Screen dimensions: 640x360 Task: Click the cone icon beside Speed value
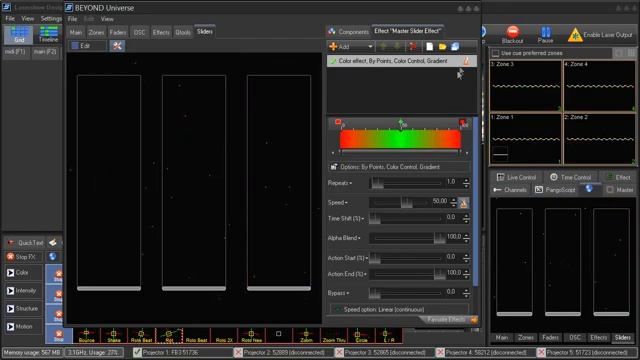463,203
